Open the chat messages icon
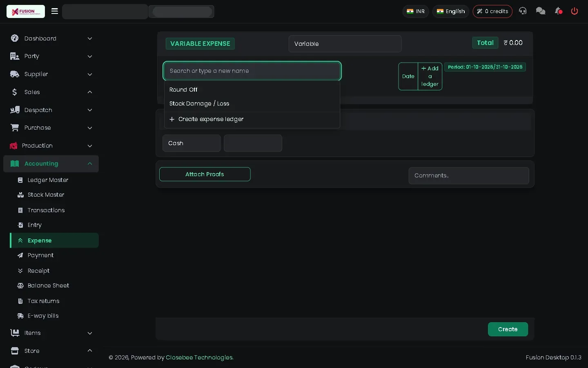Viewport: 588px width, 368px height. (x=541, y=11)
